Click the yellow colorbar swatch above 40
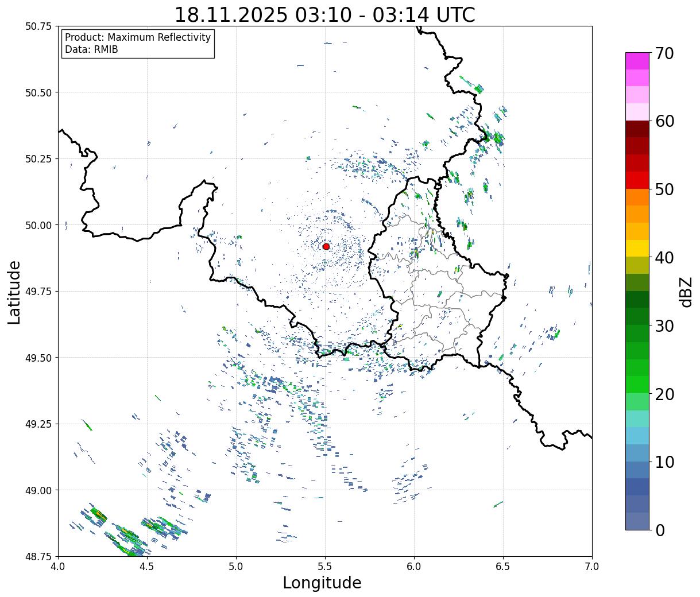Screen dimensions: 700x597 [637, 248]
